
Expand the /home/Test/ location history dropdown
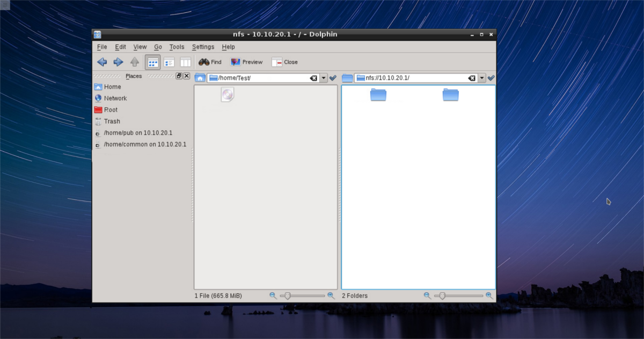point(324,78)
